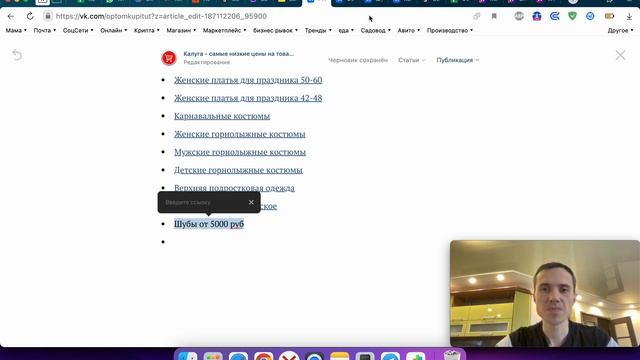640x360 pixels.
Task: Expand the Почта bookmarks folder
Action: click(44, 30)
